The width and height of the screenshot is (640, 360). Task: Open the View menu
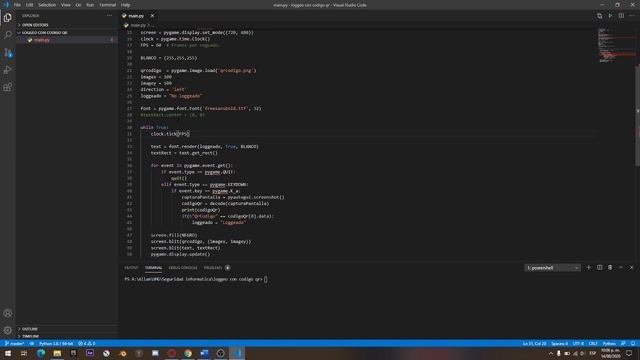pyautogui.click(x=66, y=5)
